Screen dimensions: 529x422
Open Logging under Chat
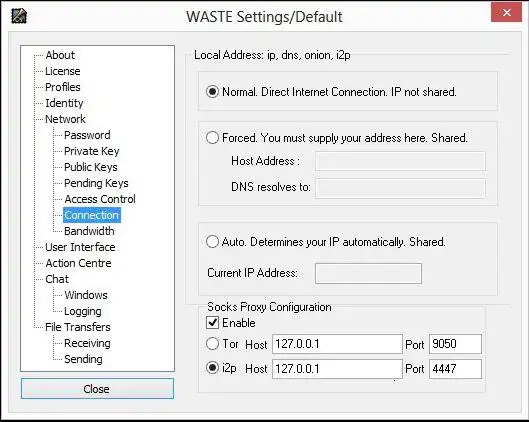tap(83, 311)
